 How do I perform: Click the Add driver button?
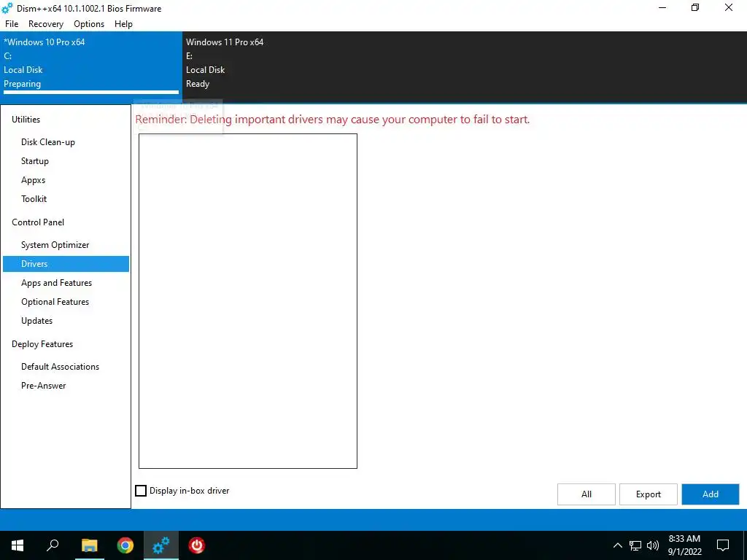711,494
